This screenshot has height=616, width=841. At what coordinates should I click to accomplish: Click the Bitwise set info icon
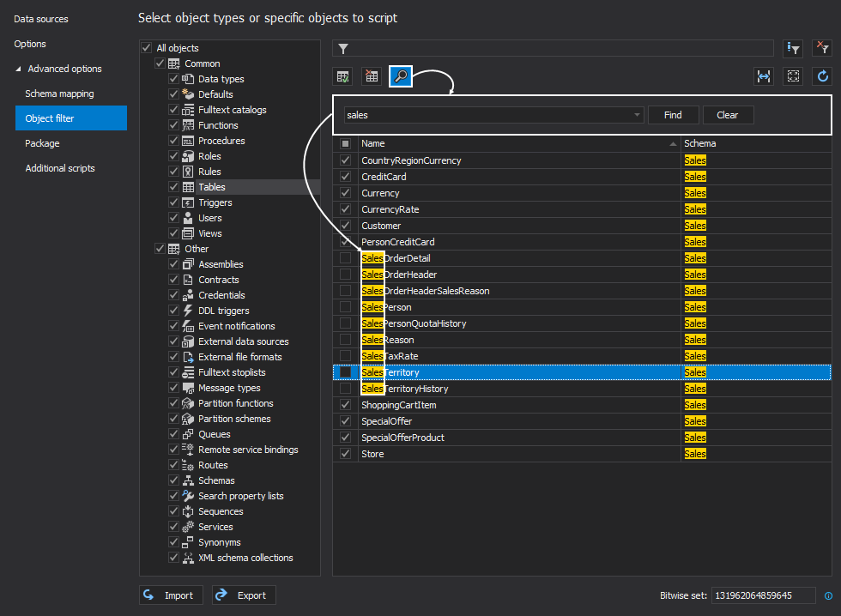[828, 595]
